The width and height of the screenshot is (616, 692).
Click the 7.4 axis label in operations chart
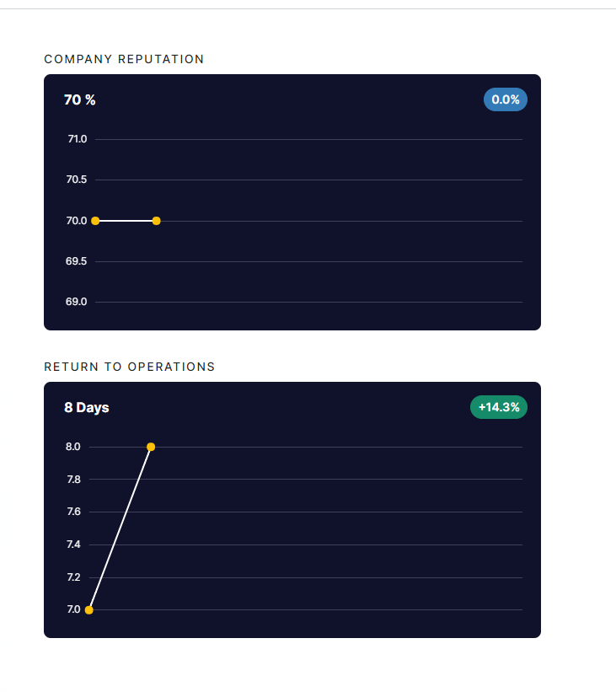pyautogui.click(x=73, y=544)
